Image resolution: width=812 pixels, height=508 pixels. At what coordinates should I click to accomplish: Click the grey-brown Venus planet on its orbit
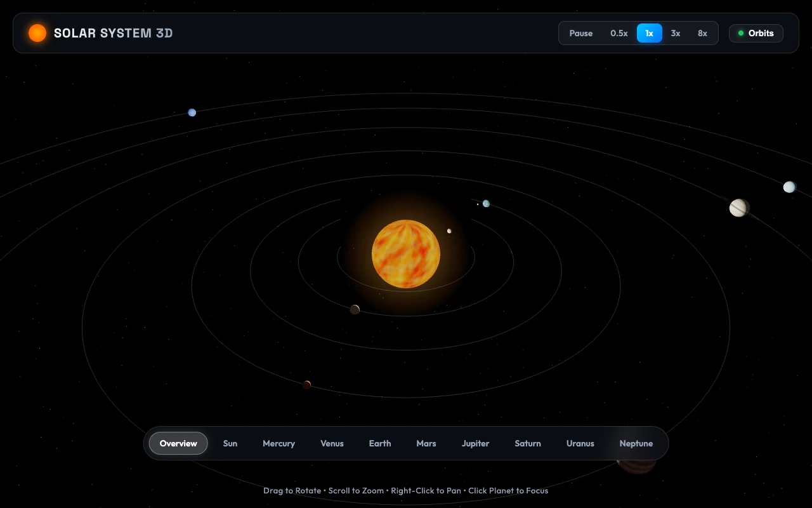(355, 309)
